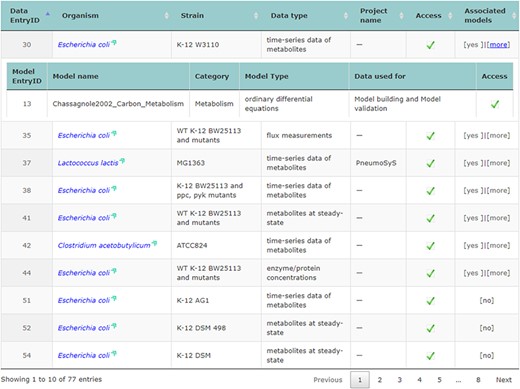
Task: Go to page 2 of entries
Action: [x=380, y=380]
